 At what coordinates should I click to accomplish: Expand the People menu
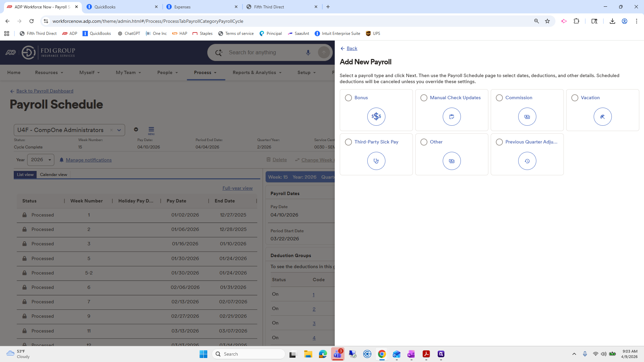tap(167, 72)
